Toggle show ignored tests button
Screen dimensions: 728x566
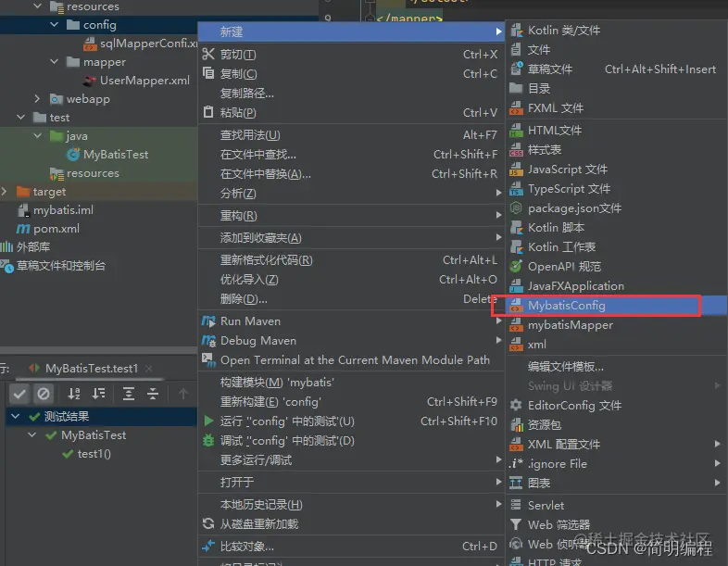[44, 394]
